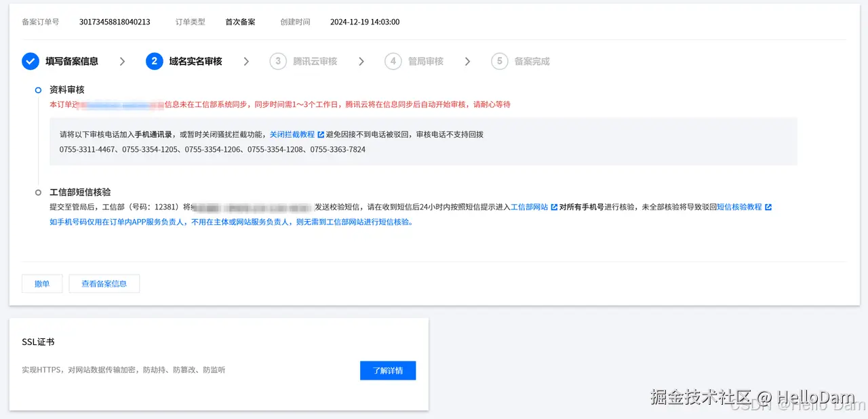The image size is (868, 419).
Task: Click the 撤单 button
Action: point(41,283)
